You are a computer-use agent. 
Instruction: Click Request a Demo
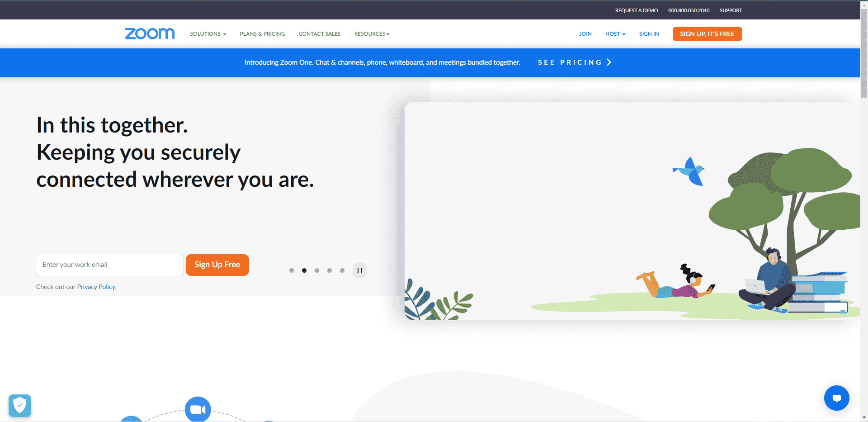pos(637,10)
